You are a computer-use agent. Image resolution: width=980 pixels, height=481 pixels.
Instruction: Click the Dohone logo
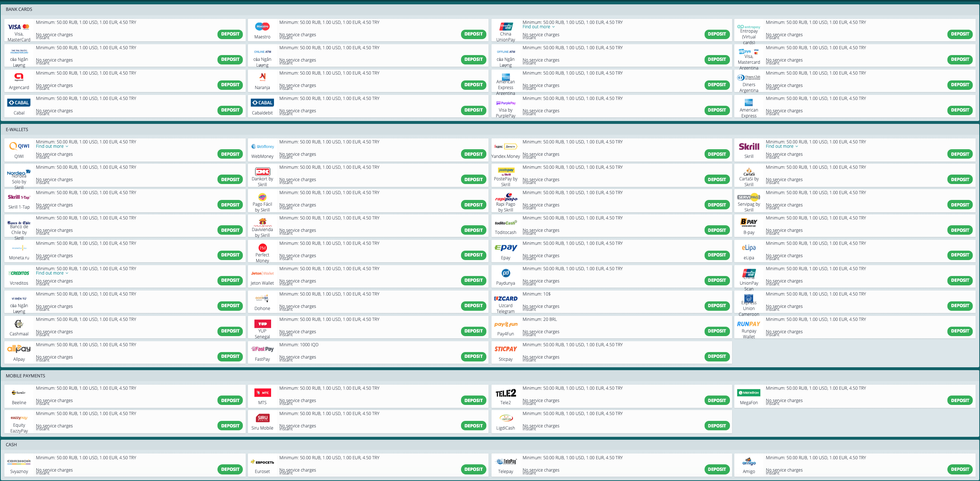[x=262, y=298]
